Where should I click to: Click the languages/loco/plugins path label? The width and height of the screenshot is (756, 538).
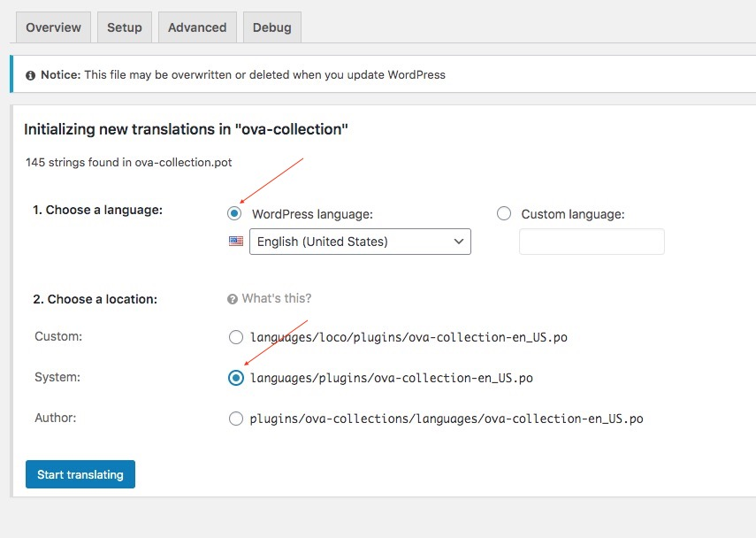coord(391,337)
